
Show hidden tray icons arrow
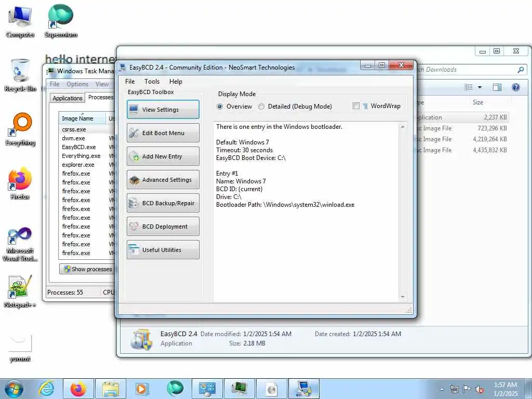point(442,389)
